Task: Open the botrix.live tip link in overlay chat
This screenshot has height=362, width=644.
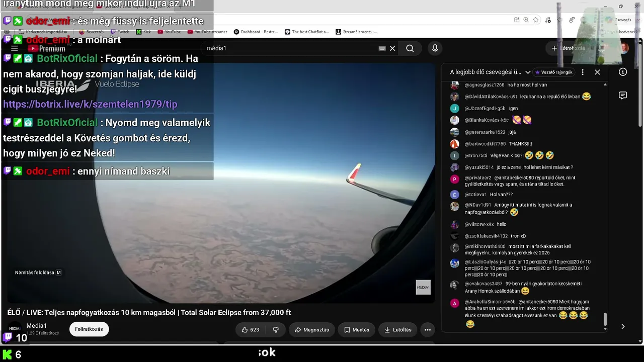Action: 91,104
